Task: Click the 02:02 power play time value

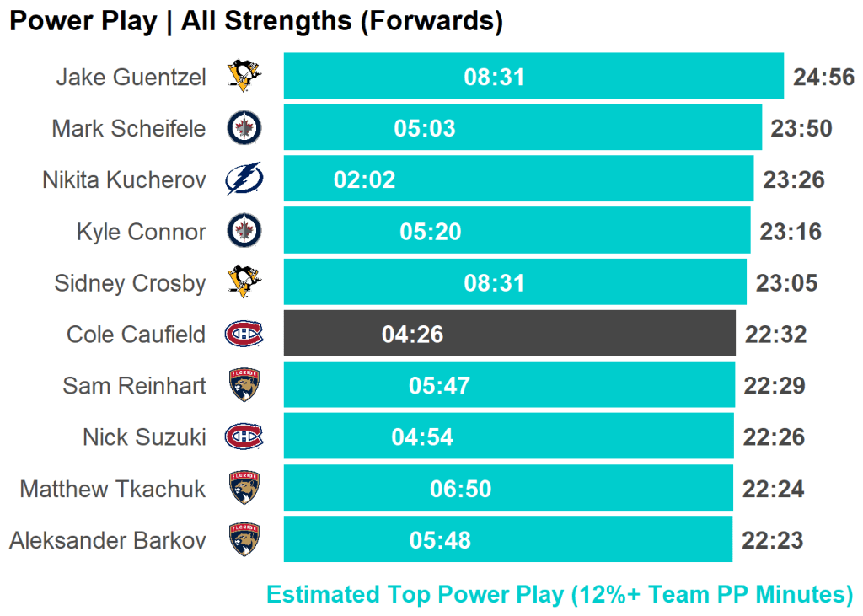Action: tap(364, 179)
